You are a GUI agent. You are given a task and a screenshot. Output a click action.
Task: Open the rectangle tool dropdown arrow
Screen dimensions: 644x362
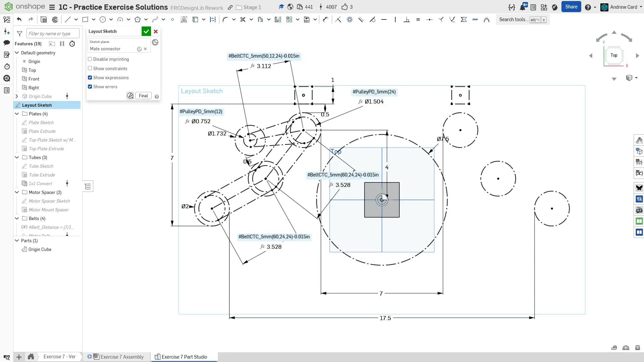pos(94,19)
